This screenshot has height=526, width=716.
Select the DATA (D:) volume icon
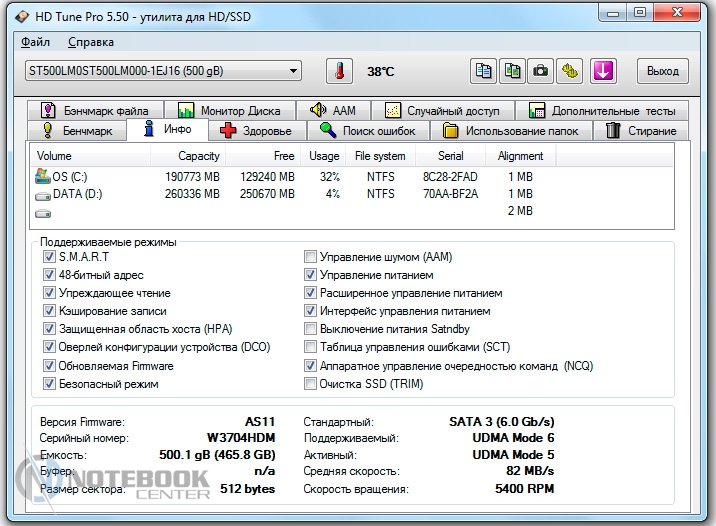pos(43,194)
